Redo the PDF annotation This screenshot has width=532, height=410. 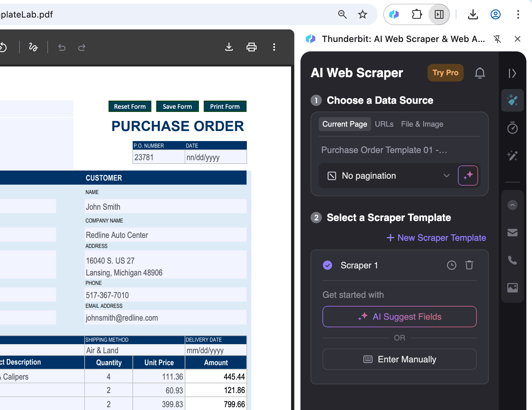[x=82, y=47]
